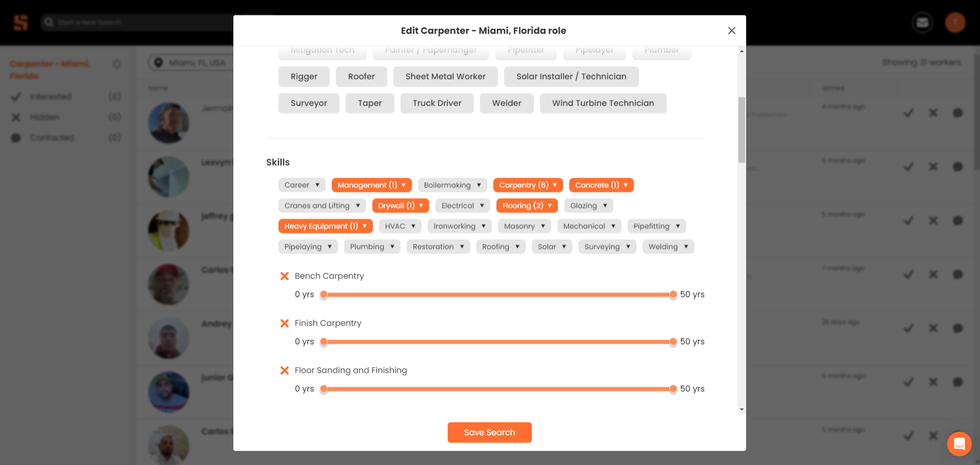Open the Carpenter - Miami, Florida saved search
Viewport: 980px width, 465px height.
[50, 69]
